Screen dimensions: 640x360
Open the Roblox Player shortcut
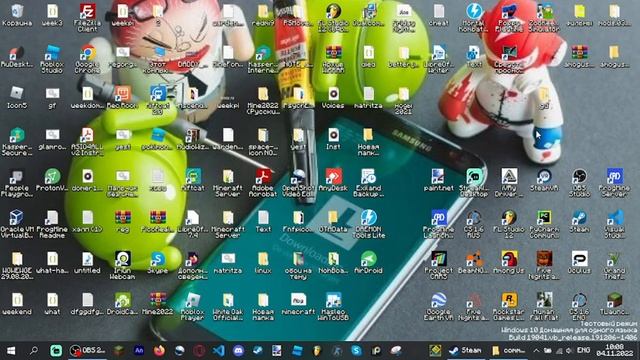[193, 307]
